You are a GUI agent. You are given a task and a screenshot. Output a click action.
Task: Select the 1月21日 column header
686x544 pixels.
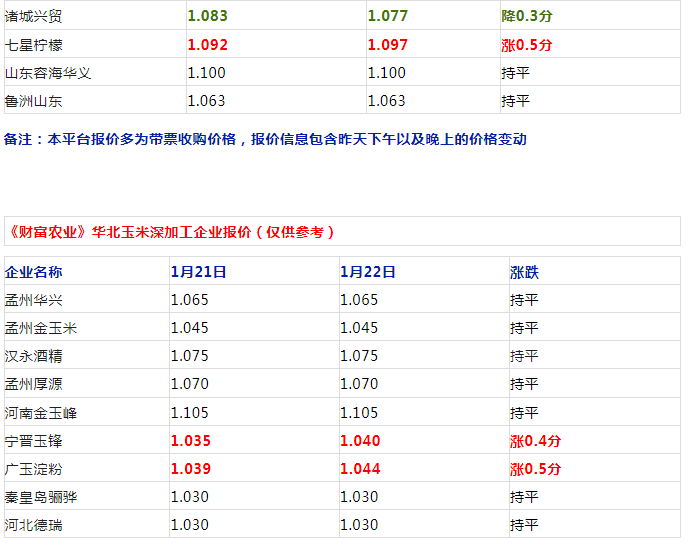pyautogui.click(x=198, y=272)
